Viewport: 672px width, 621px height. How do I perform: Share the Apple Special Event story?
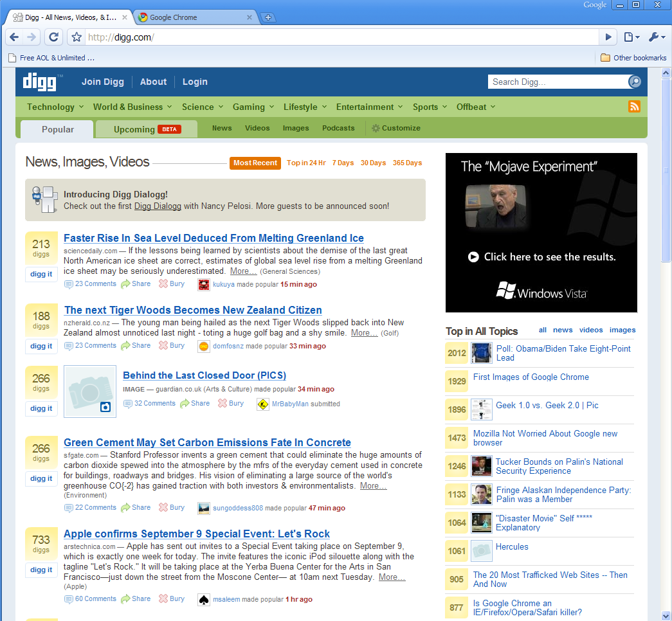pyautogui.click(x=136, y=598)
